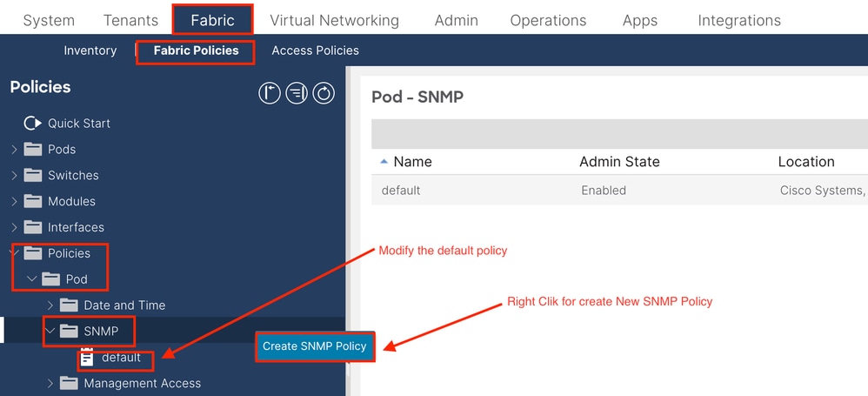
Task: Choose Create SNMP Policy context option
Action: tap(315, 346)
